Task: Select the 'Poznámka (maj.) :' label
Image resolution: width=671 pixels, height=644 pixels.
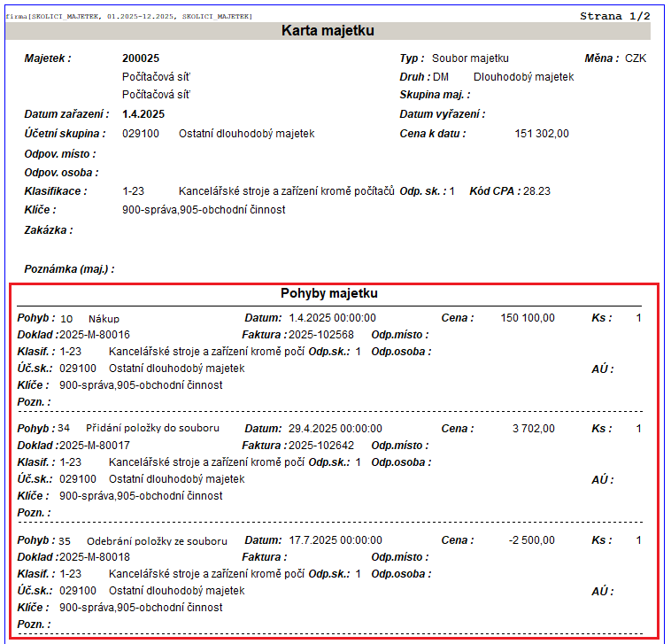Action: coord(69,269)
